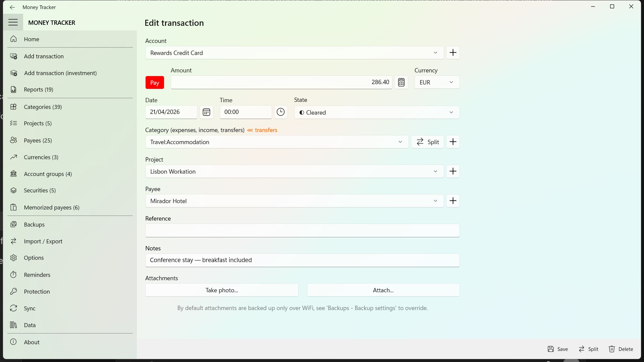Viewport: 644px width, 362px height.
Task: Click the back arrow in title bar
Action: click(x=12, y=7)
